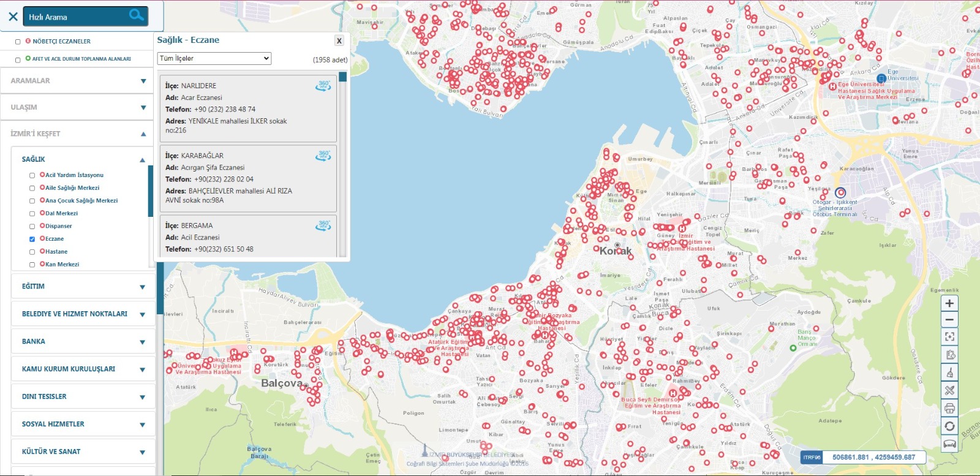Screen dimensions: 980x476
Task: Expand the Aramalar section
Action: (77, 81)
